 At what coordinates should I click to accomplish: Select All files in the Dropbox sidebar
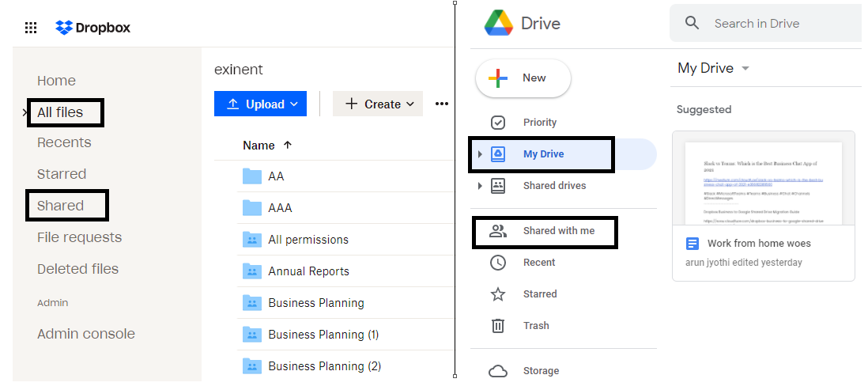tap(60, 112)
